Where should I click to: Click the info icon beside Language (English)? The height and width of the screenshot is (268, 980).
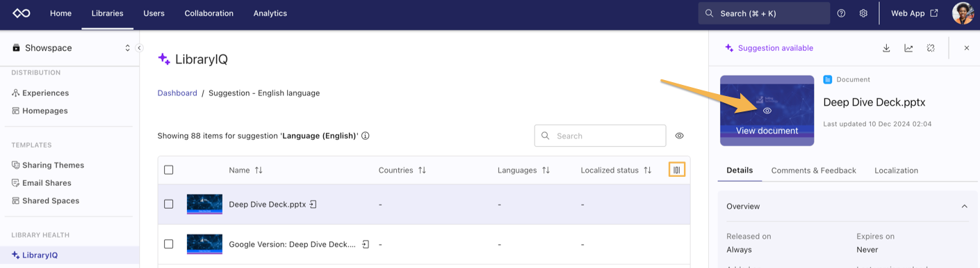(x=366, y=136)
